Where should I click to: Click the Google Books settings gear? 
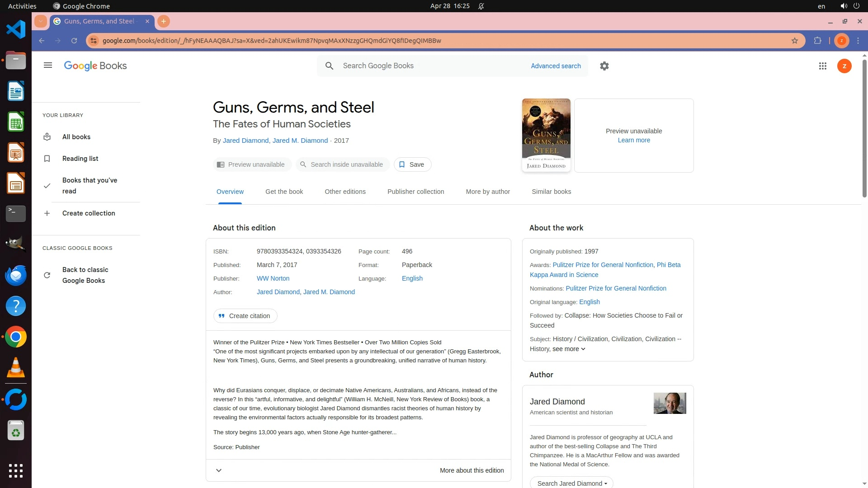(x=604, y=66)
